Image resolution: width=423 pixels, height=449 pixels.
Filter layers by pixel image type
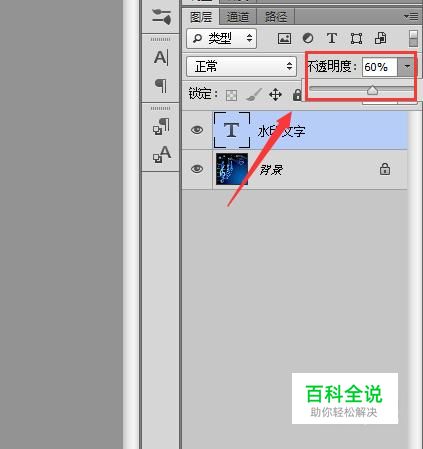tap(284, 39)
